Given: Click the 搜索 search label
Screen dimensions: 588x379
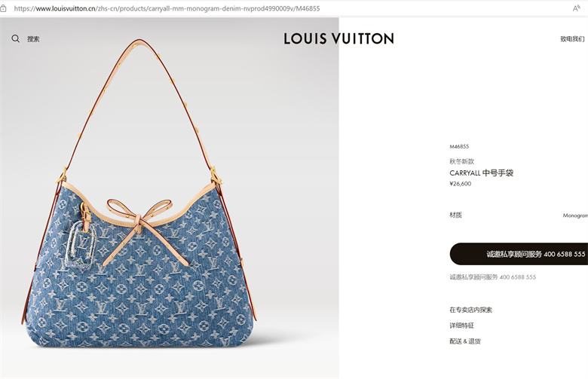Looking at the screenshot, I should pos(33,39).
